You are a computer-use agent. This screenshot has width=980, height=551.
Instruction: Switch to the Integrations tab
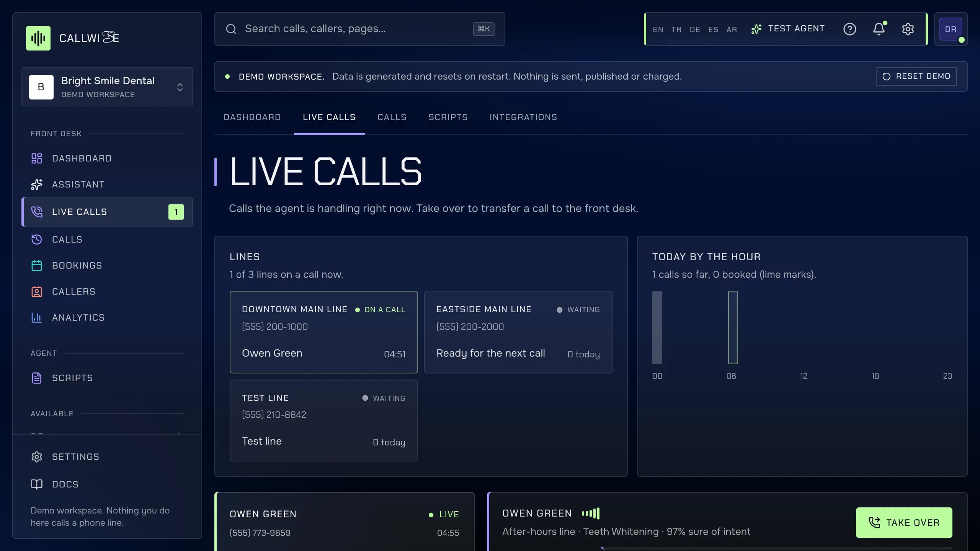pyautogui.click(x=523, y=117)
